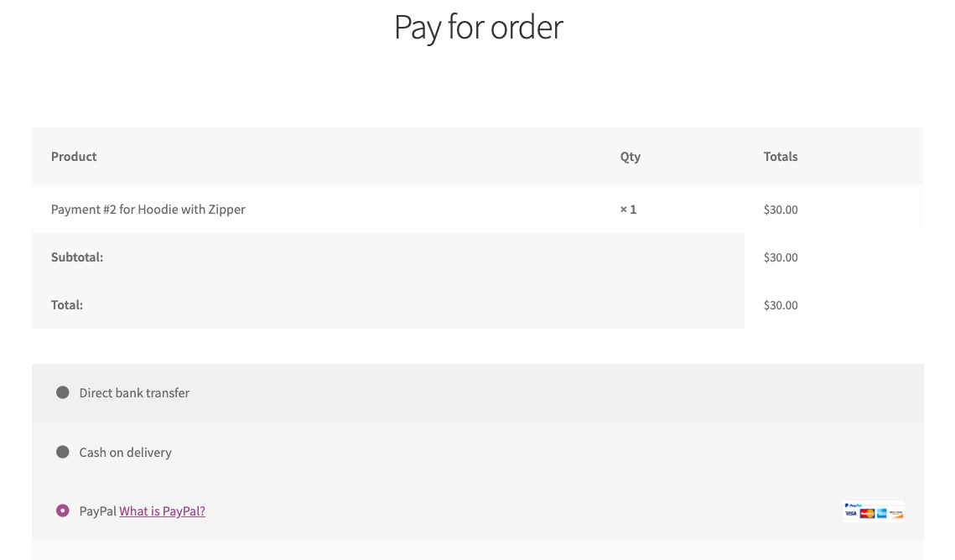Click the "Direct bank transfer" label text
The image size is (955, 560).
134,393
